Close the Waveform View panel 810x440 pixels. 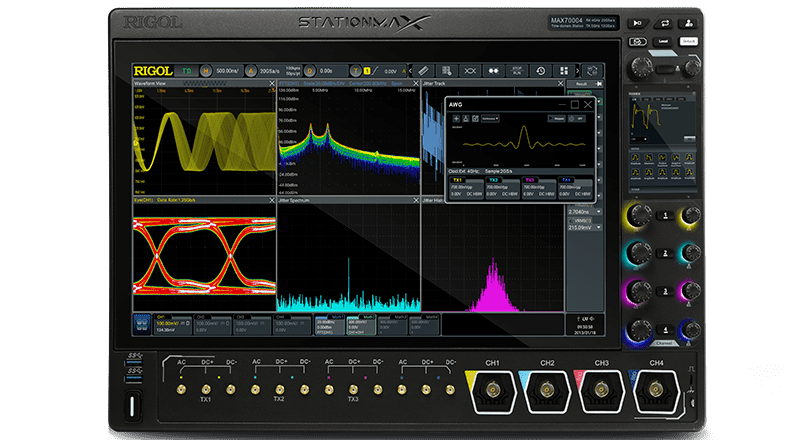272,83
